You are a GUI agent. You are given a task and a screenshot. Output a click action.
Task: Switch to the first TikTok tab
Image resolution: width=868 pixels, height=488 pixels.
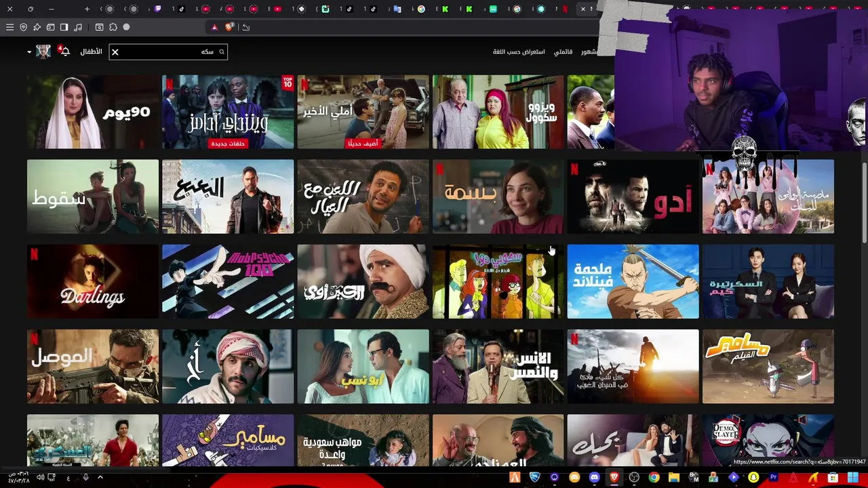click(181, 9)
